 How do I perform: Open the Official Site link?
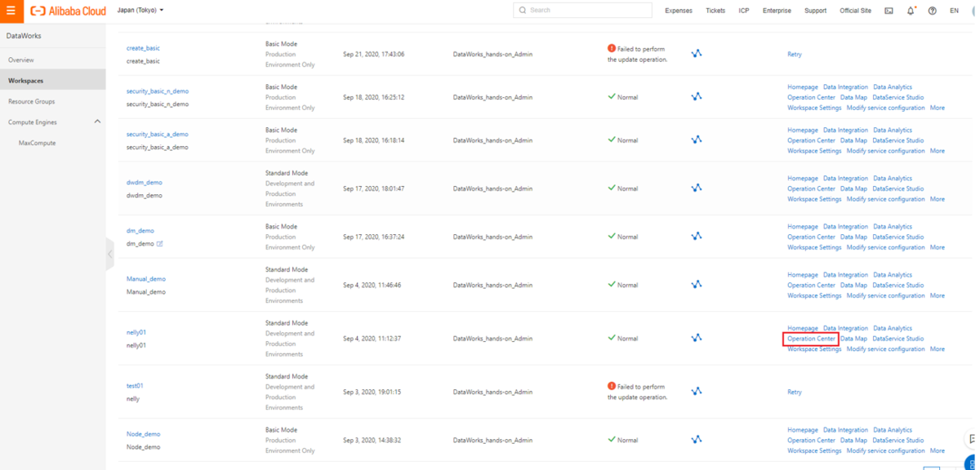coord(855,11)
